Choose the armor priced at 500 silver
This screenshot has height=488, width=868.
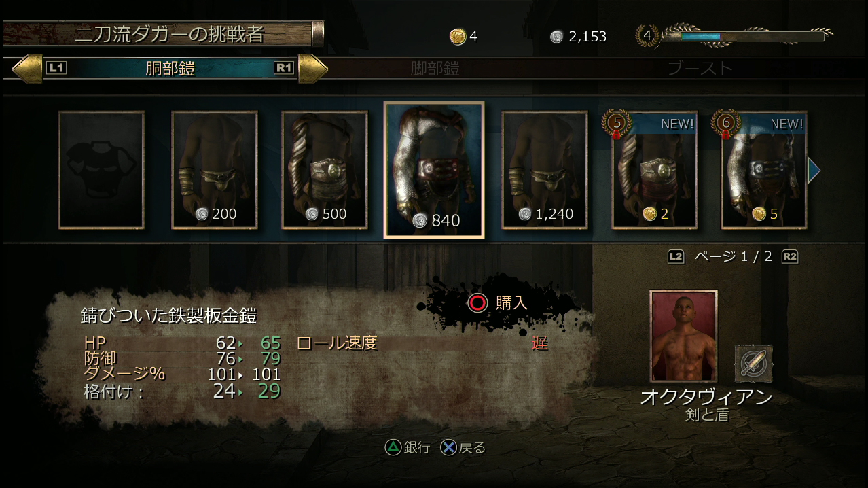click(325, 170)
